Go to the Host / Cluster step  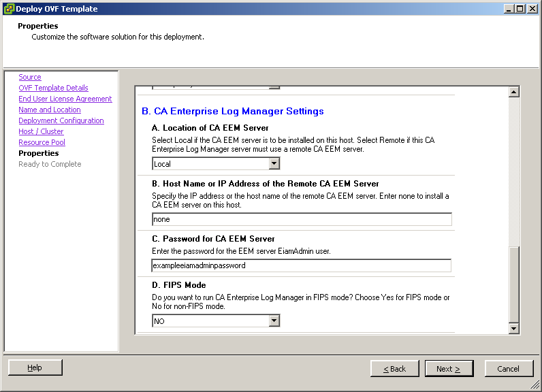(x=41, y=131)
